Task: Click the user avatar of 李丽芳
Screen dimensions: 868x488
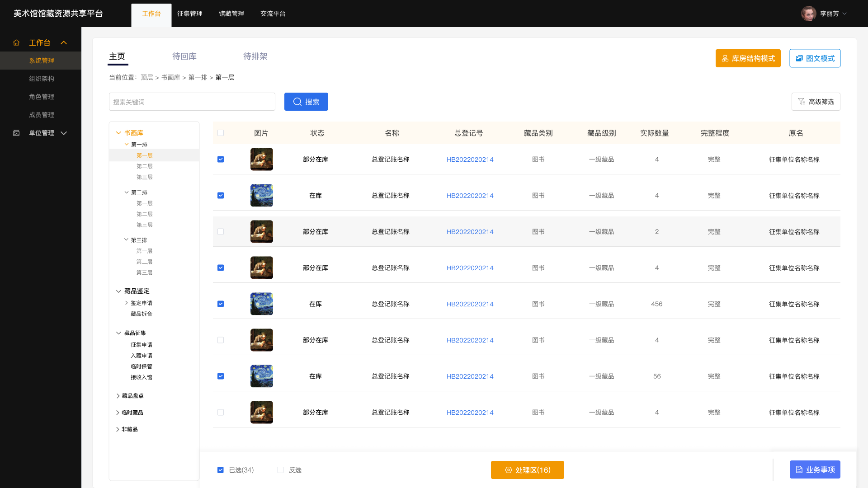Action: tap(808, 14)
